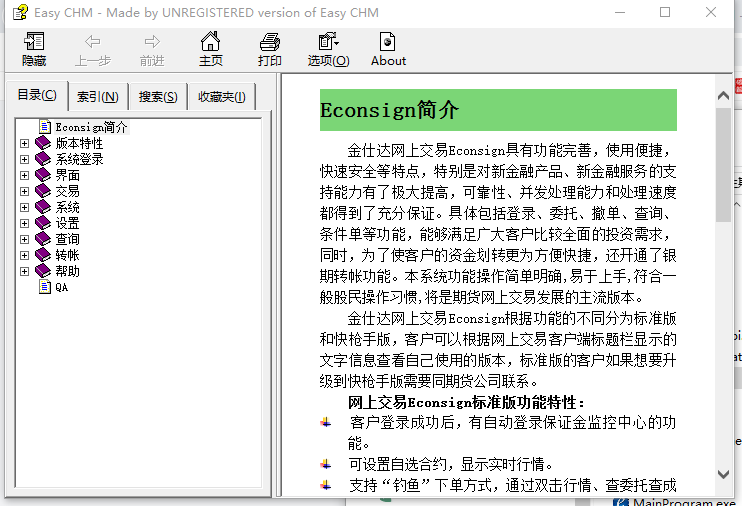Click the 前进 (Forward) arrow icon
This screenshot has width=742, height=506.
click(152, 42)
